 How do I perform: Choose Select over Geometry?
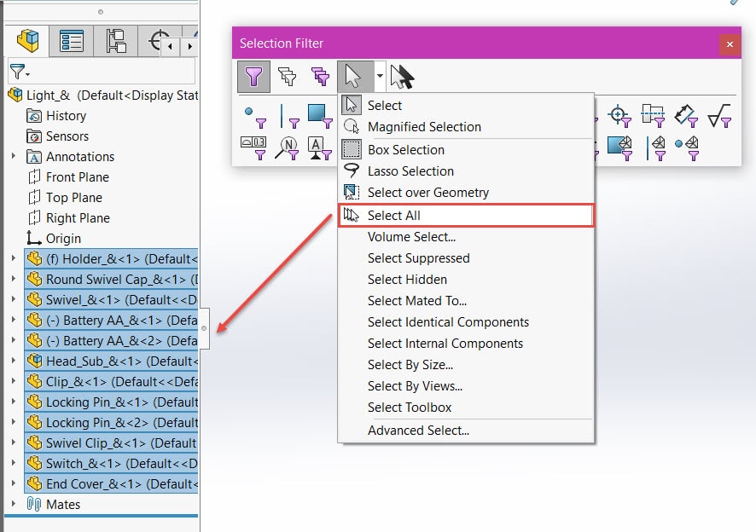point(466,193)
